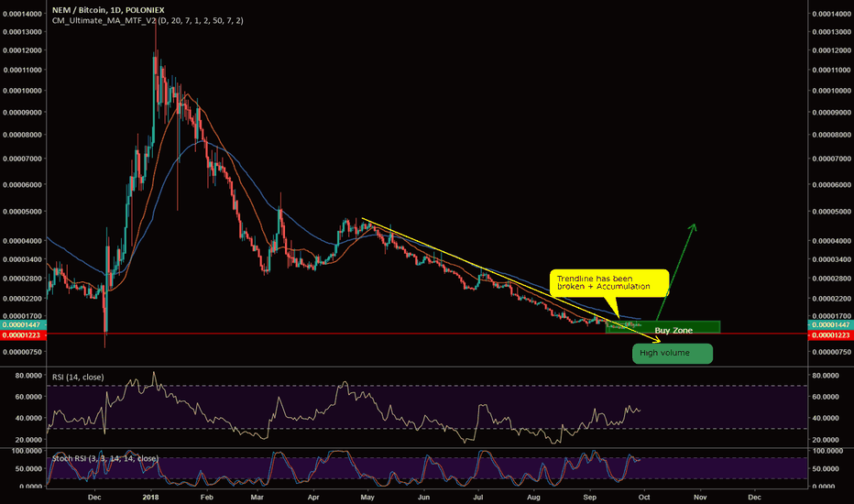The image size is (854, 504).
Task: Click the Jun label on the time axis
Action: click(x=423, y=497)
